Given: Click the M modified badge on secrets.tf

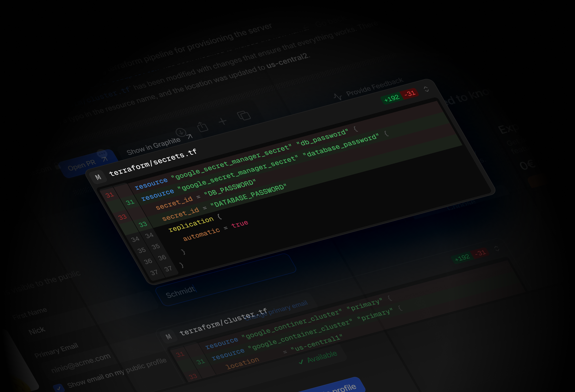Looking at the screenshot, I should coord(99,177).
